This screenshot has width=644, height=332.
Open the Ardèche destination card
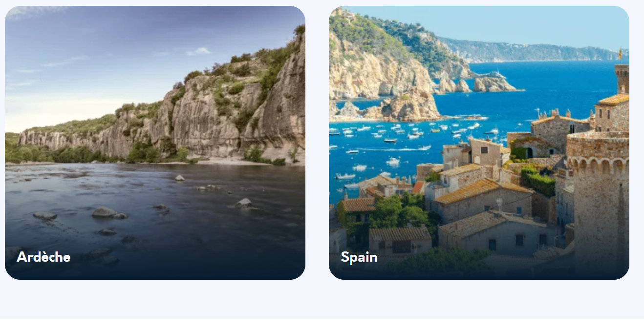[x=155, y=143]
